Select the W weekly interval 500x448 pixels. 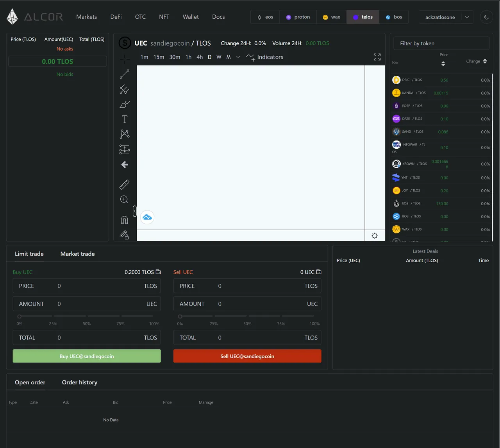219,57
